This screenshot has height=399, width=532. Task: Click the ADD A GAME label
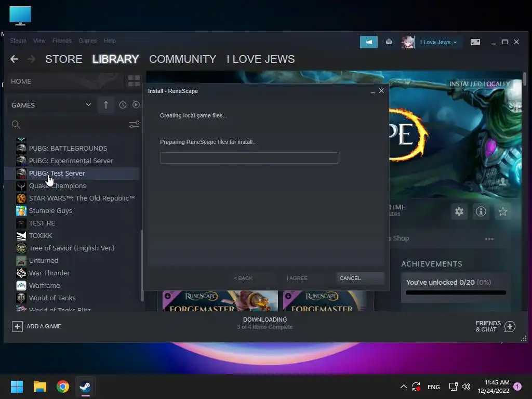pos(44,326)
